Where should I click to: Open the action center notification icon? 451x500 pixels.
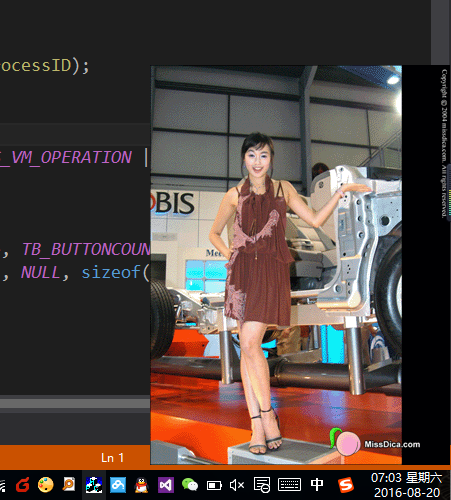(x=262, y=485)
